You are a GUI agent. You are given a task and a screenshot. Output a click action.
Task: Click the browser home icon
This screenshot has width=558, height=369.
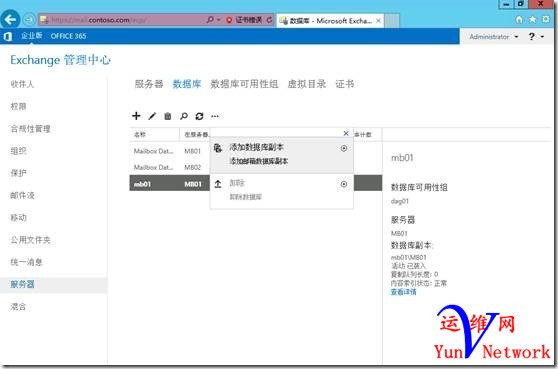519,20
